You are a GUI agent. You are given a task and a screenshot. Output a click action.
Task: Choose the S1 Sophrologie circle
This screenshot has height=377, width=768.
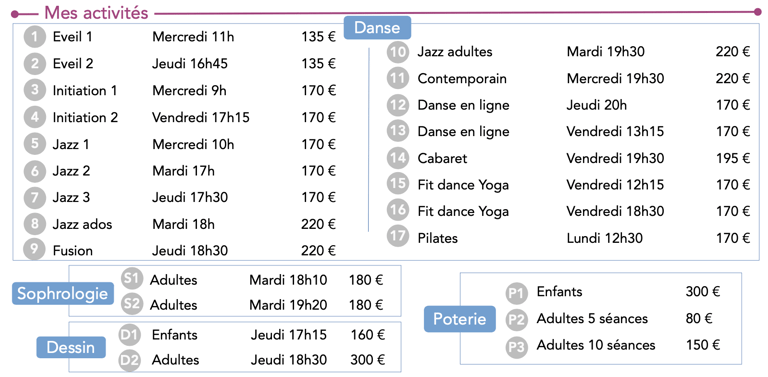pos(131,279)
